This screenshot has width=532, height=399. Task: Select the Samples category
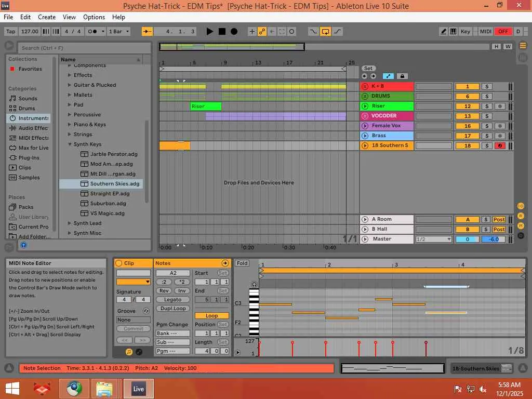click(x=29, y=178)
